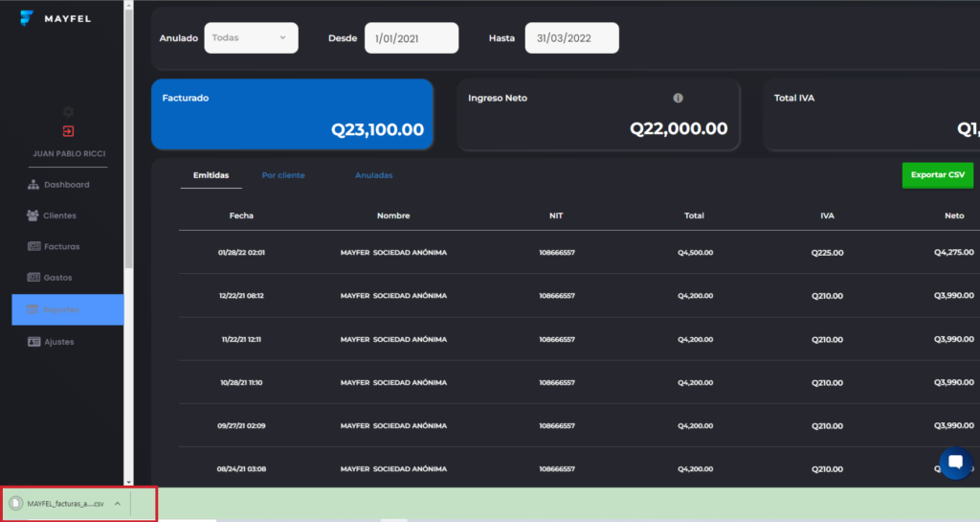Click the sidebar scrollbar down arrow

point(129,481)
